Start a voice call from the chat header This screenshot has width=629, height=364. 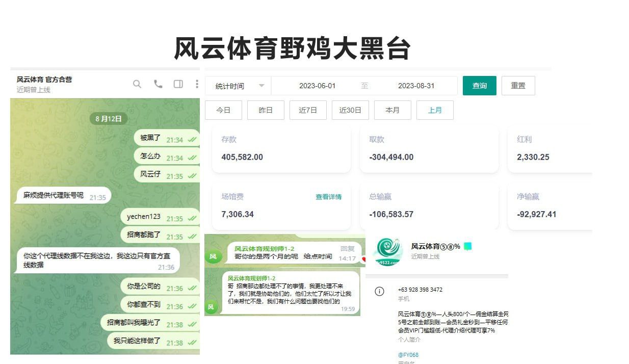158,84
